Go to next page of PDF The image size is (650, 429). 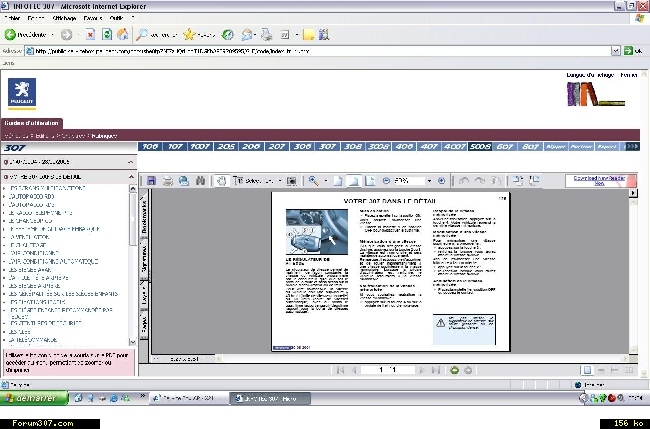(422, 370)
